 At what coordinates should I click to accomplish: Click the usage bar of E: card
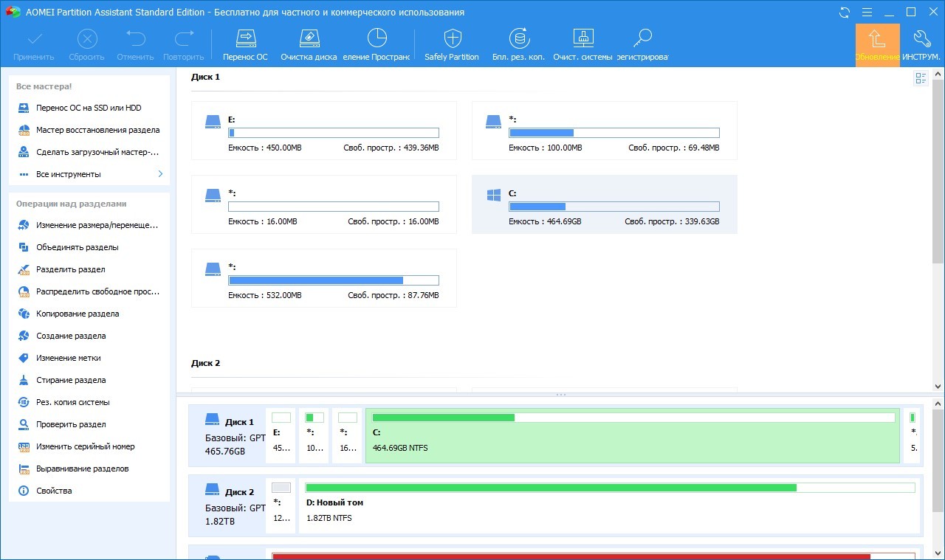334,133
